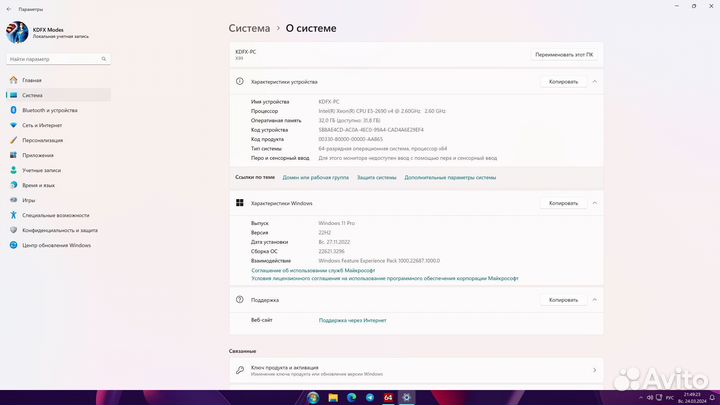Open 'Домен или рабочая группа' link
This screenshot has width=720, height=405.
[315, 177]
